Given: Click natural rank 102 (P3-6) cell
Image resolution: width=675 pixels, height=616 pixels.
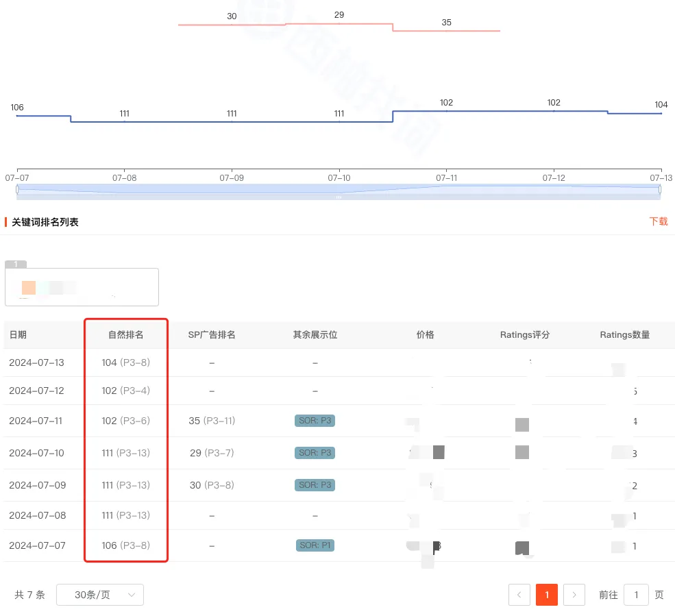Looking at the screenshot, I should [x=125, y=421].
